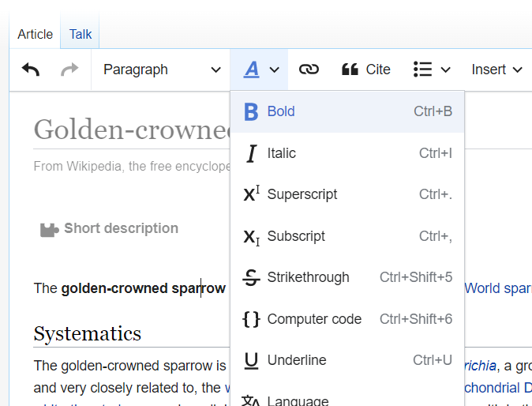
Task: Open the Paragraph format dropdown
Action: tap(162, 70)
